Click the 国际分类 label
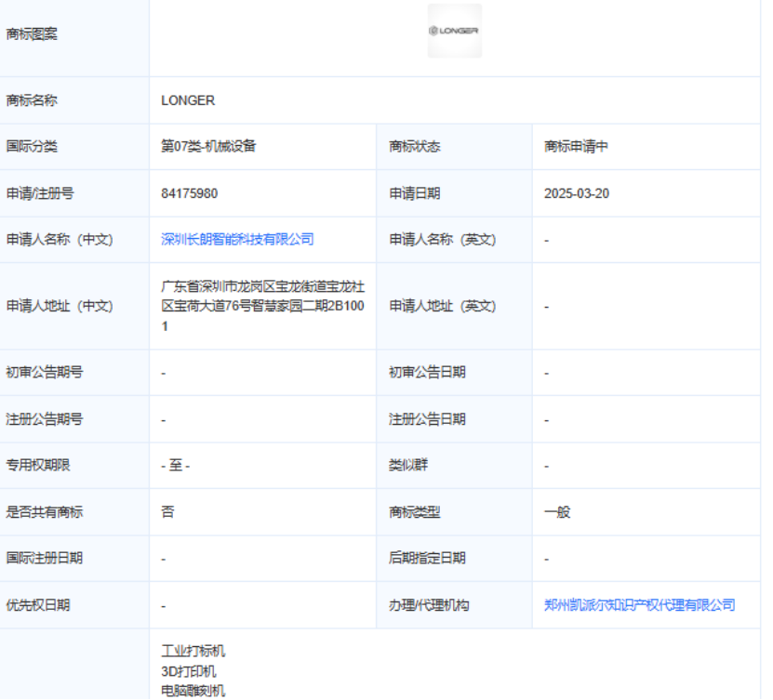Image resolution: width=773 pixels, height=700 pixels. pyautogui.click(x=32, y=146)
